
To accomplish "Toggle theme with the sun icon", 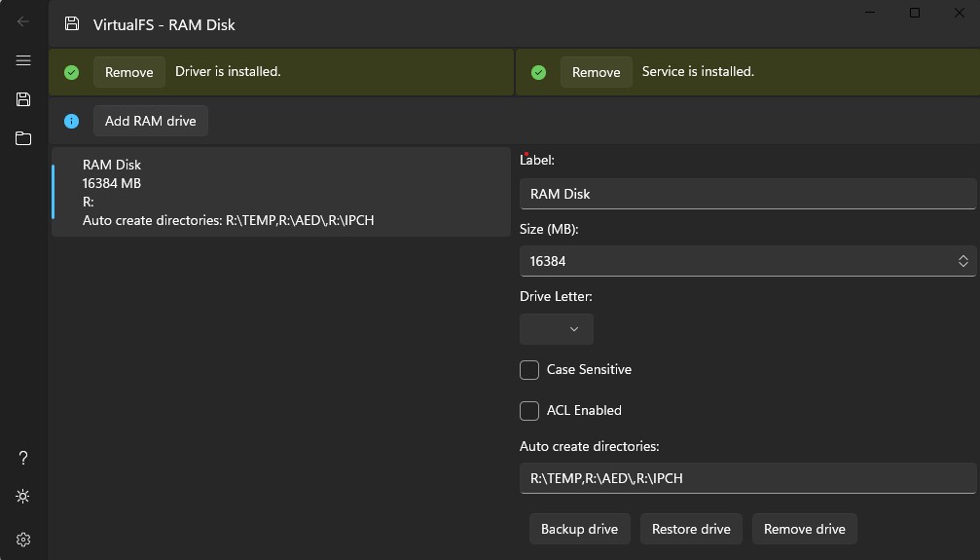I will click(x=23, y=497).
